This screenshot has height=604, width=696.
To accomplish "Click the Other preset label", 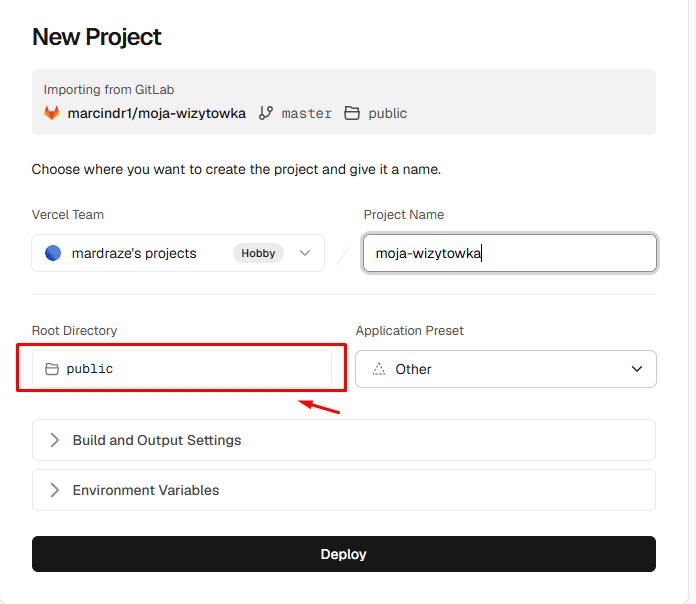I will point(413,369).
